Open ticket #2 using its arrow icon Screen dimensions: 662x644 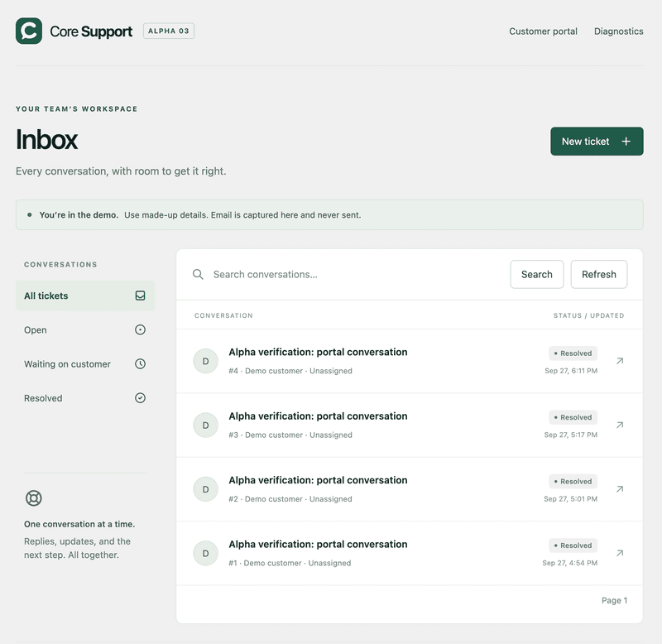(620, 489)
